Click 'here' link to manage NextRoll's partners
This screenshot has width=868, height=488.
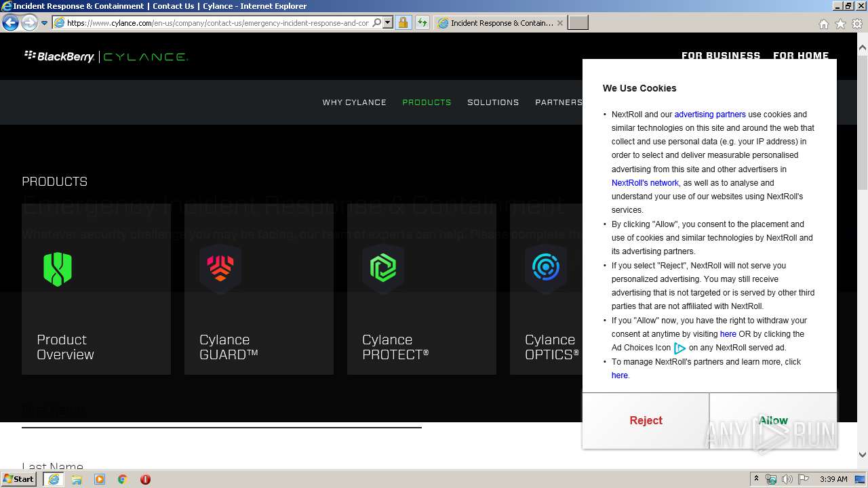coord(620,375)
